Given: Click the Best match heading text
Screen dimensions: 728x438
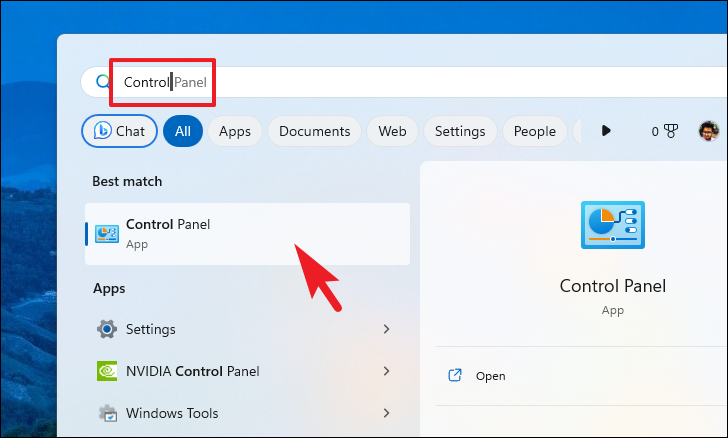Looking at the screenshot, I should (127, 181).
